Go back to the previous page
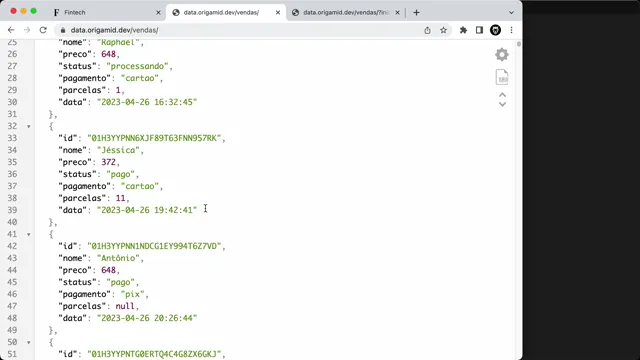This screenshot has height=360, width=640. pos(11,30)
